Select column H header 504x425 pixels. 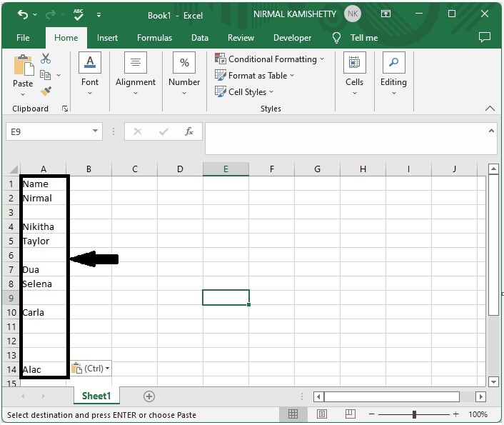point(363,169)
